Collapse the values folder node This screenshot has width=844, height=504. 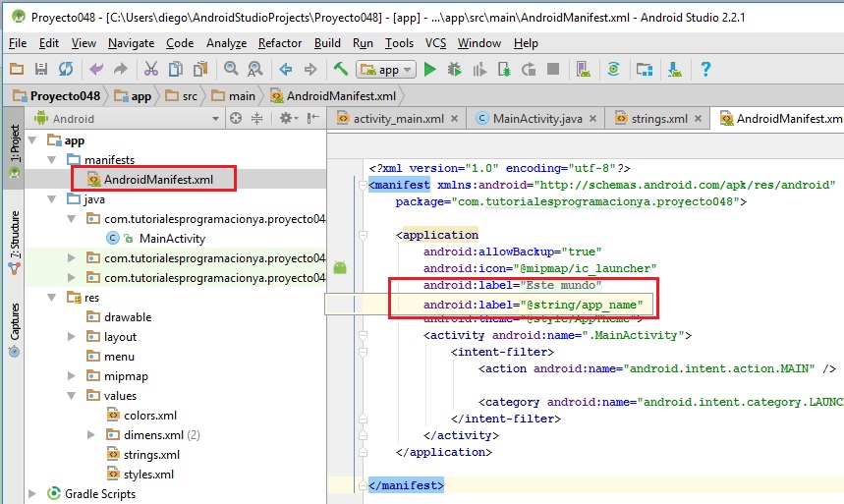click(72, 396)
